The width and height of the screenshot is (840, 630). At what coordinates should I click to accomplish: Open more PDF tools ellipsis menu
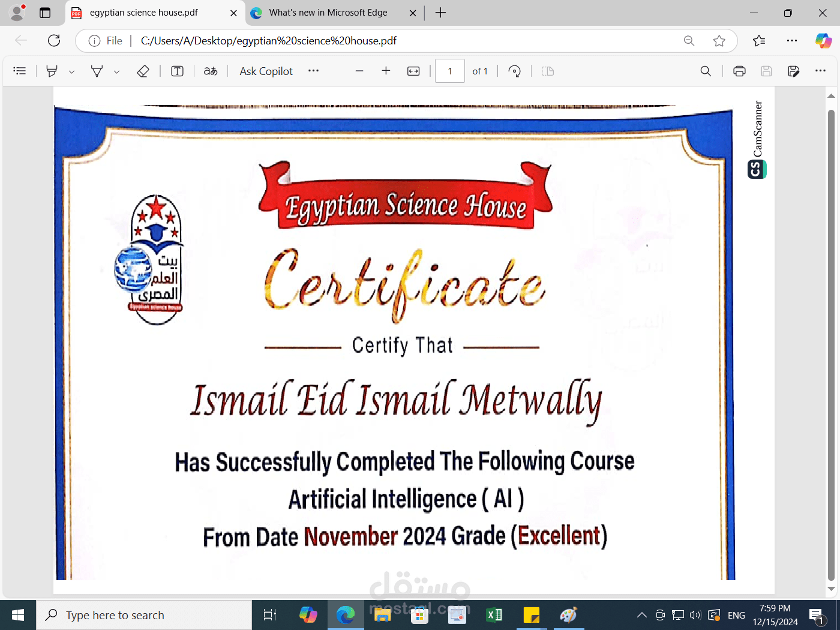point(313,71)
